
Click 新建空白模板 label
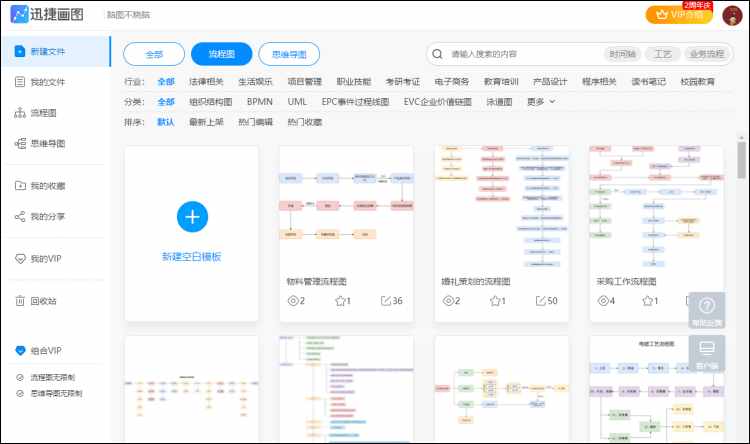(x=192, y=257)
